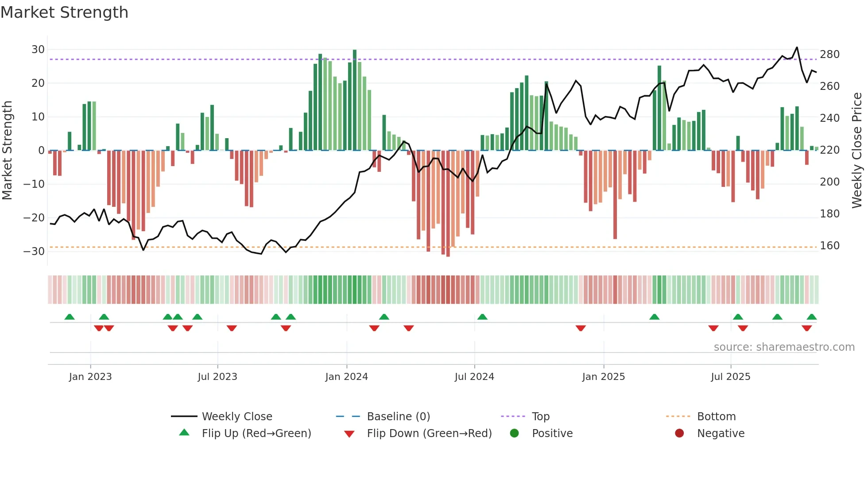Toggle the Positive legend entry
The height and width of the screenshot is (488, 868).
(541, 433)
